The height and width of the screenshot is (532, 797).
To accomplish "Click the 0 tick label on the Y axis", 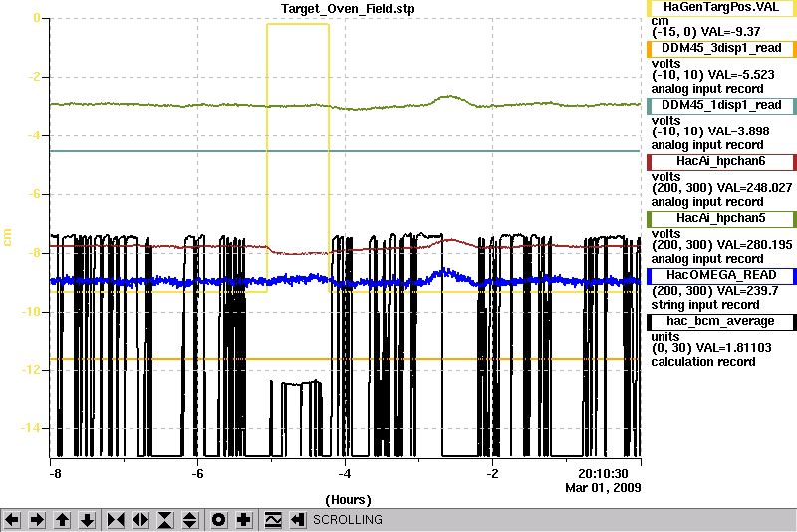I will (37, 18).
